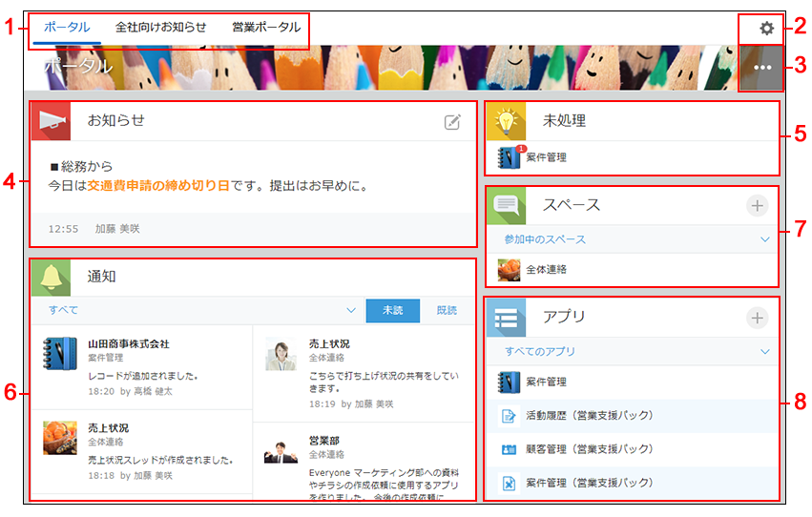Switch to the 全社向けお知らせ tab
The image size is (812, 517).
tap(160, 28)
